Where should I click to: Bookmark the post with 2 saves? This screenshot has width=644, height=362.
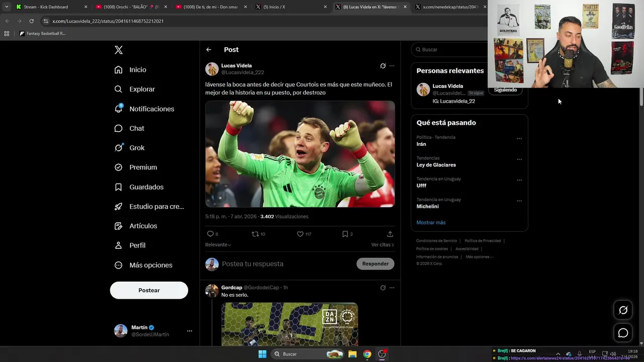[347, 234]
